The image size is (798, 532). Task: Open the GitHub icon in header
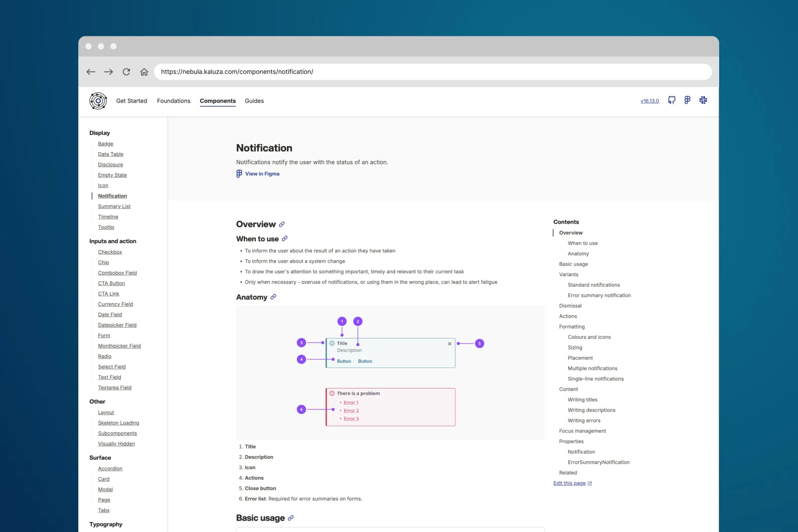point(672,100)
